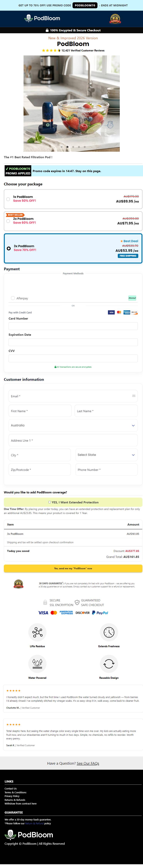Click the padlock icon beside Secure Checkout
This screenshot has height=868, width=143.
(x=47, y=30)
